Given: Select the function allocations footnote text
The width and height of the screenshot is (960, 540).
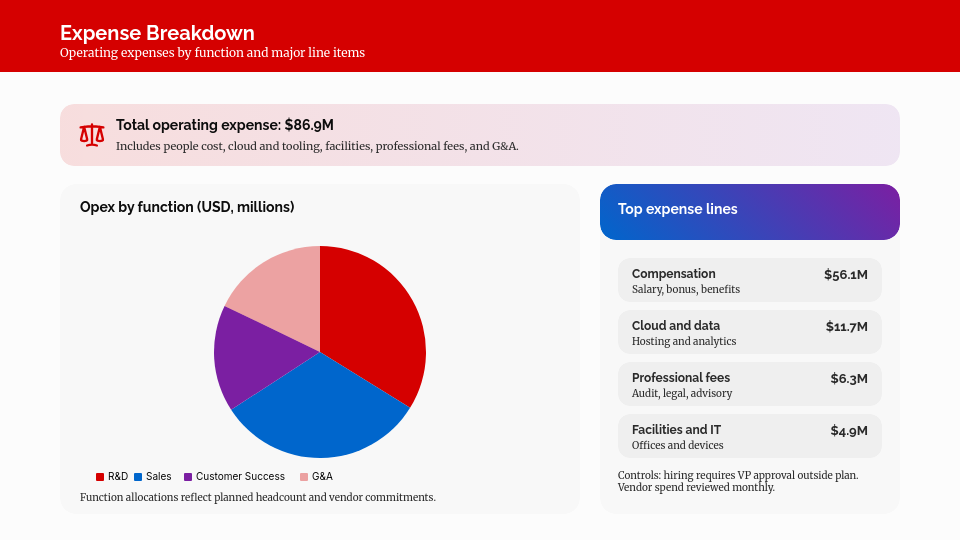Looking at the screenshot, I should coord(258,497).
